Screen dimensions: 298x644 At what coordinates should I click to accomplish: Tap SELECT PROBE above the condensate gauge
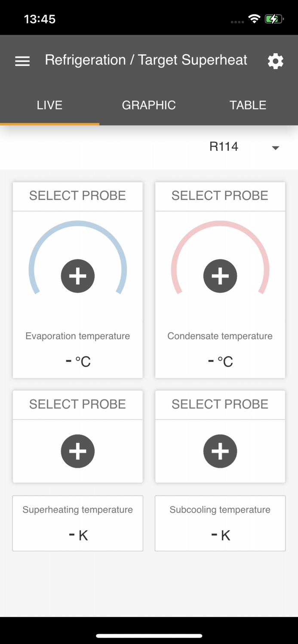(220, 196)
